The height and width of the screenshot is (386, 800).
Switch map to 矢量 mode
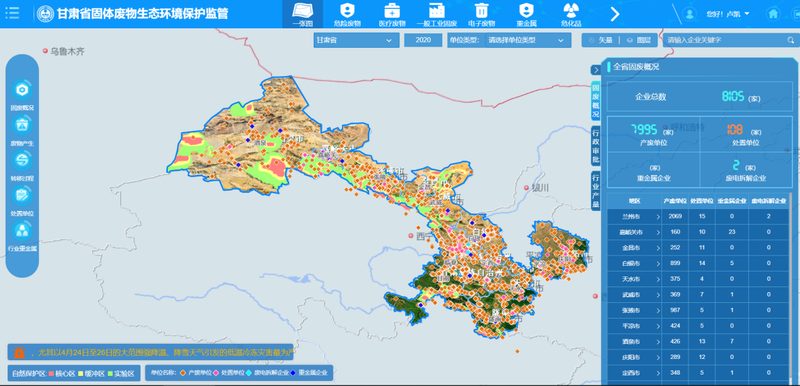pyautogui.click(x=600, y=40)
